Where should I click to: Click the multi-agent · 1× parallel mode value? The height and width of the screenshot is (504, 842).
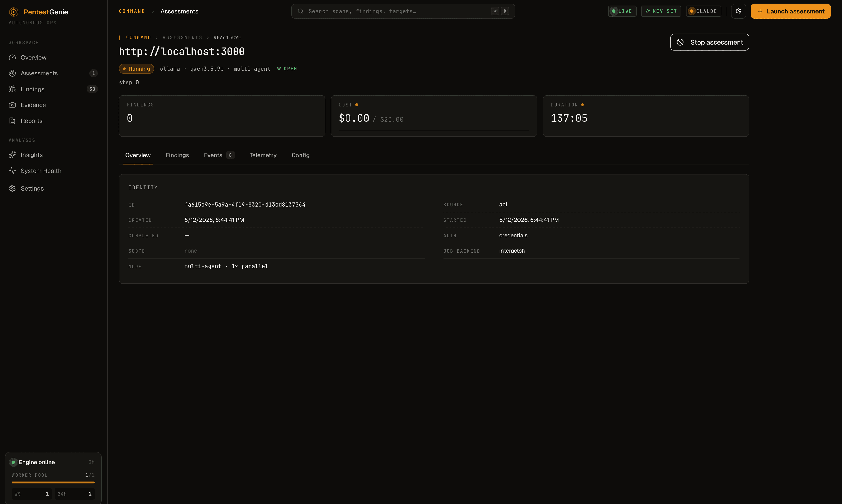point(226,266)
